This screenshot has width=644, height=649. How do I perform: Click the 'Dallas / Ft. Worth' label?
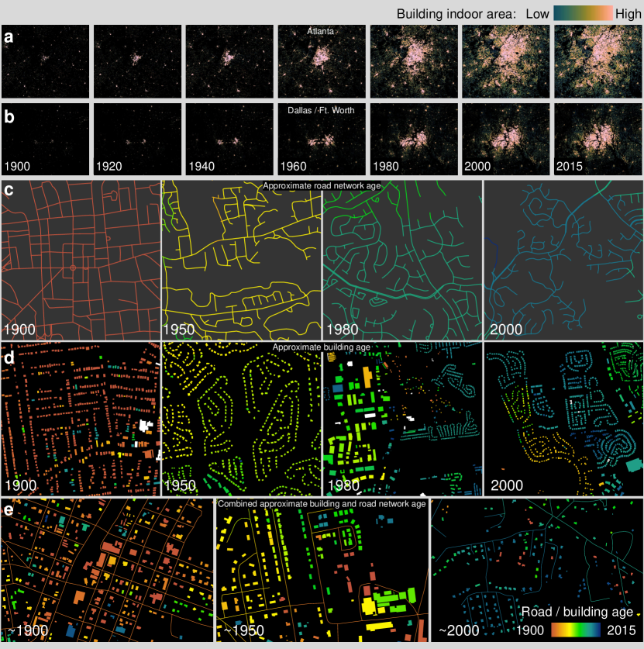click(321, 110)
